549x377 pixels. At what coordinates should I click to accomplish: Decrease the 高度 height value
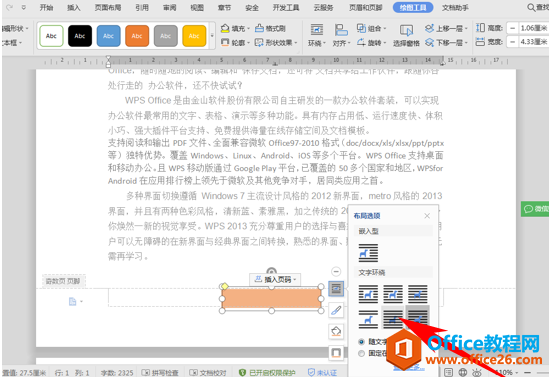513,28
